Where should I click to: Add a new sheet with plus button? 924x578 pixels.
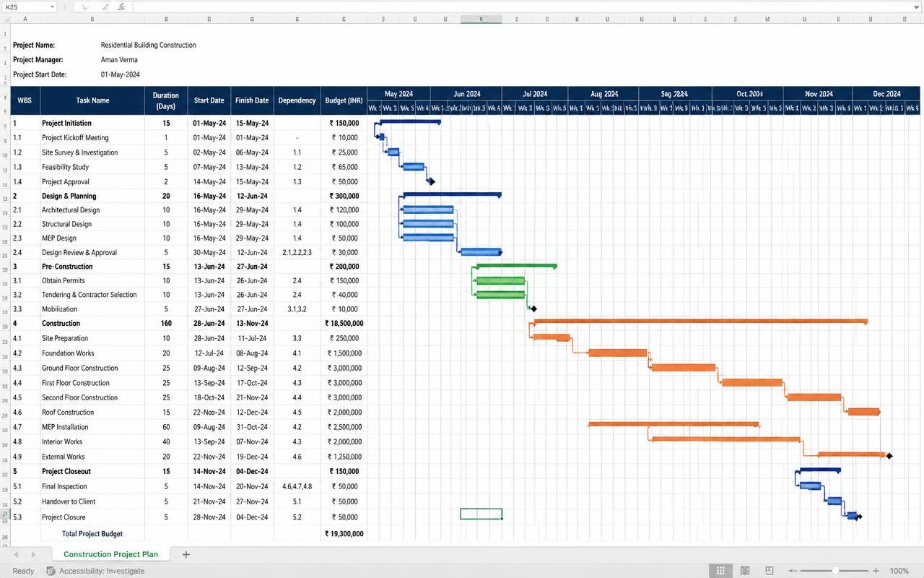tap(186, 554)
